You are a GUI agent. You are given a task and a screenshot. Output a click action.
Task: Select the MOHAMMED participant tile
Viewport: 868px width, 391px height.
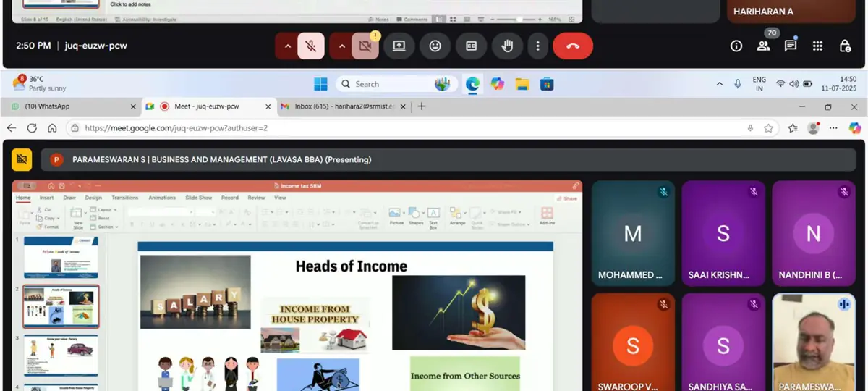633,233
